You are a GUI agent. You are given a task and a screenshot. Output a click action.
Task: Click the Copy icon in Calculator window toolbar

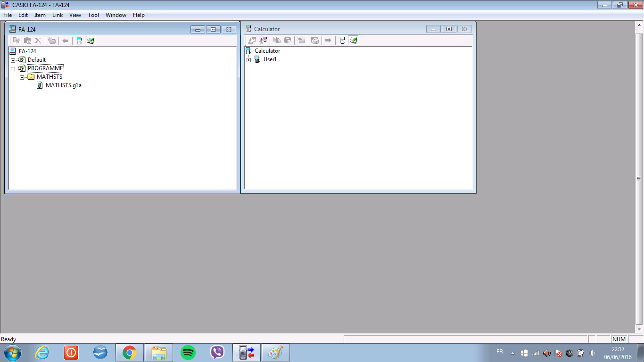[x=277, y=41]
